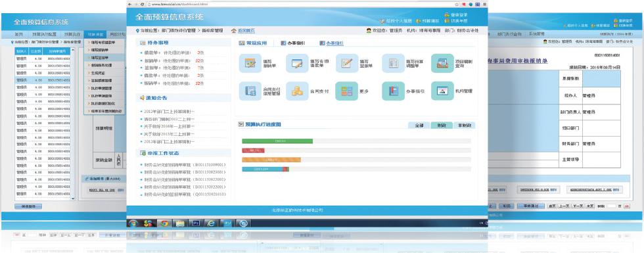
Task: Click the home icon beside 返回首页
Action: pos(234,30)
